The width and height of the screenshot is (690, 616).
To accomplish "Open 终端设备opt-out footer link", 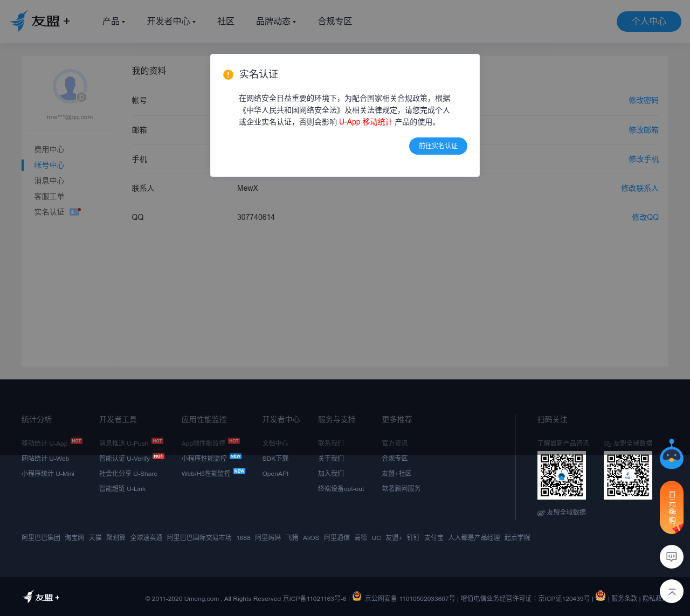I will coord(341,488).
